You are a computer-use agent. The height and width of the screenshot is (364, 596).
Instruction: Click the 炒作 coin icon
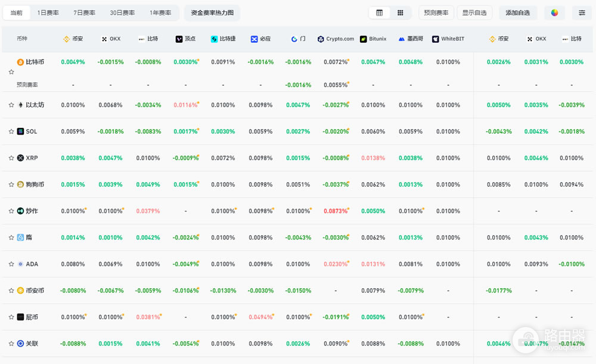point(20,211)
